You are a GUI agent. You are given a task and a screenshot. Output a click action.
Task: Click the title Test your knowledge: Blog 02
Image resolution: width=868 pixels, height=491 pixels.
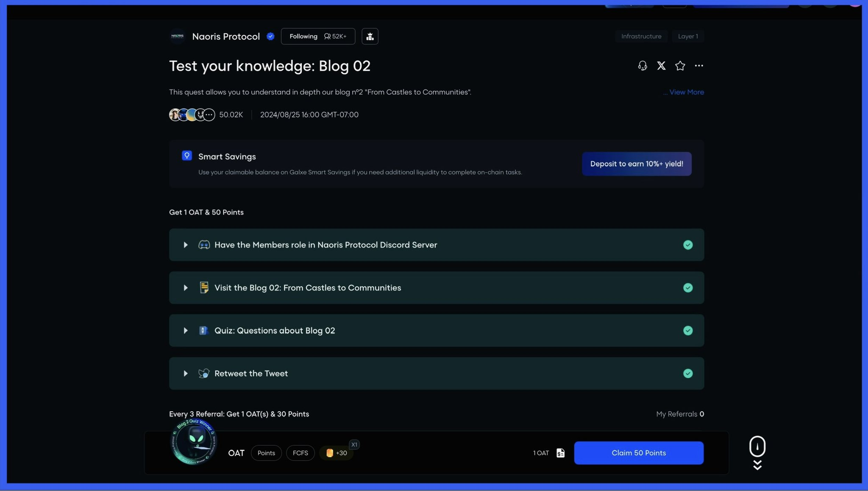(270, 66)
